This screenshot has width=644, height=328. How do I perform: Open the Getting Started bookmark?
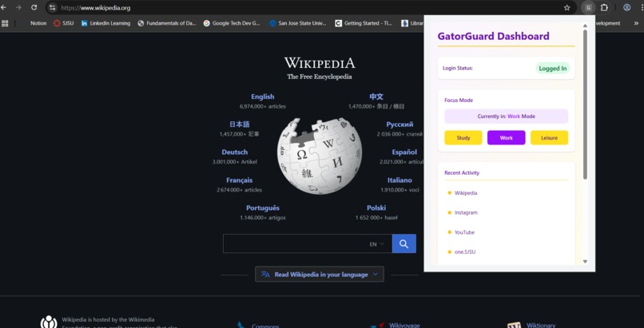(364, 23)
